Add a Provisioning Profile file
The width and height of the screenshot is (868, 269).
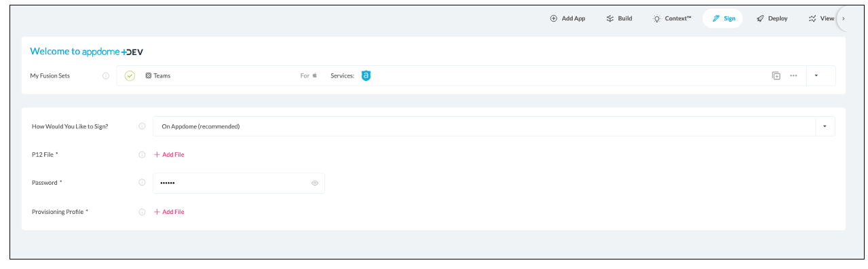[169, 212]
